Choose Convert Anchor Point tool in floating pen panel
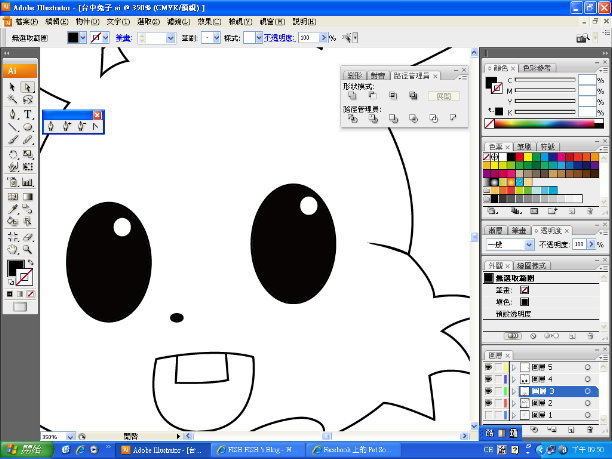Screen dimensions: 612x459 click(x=95, y=126)
